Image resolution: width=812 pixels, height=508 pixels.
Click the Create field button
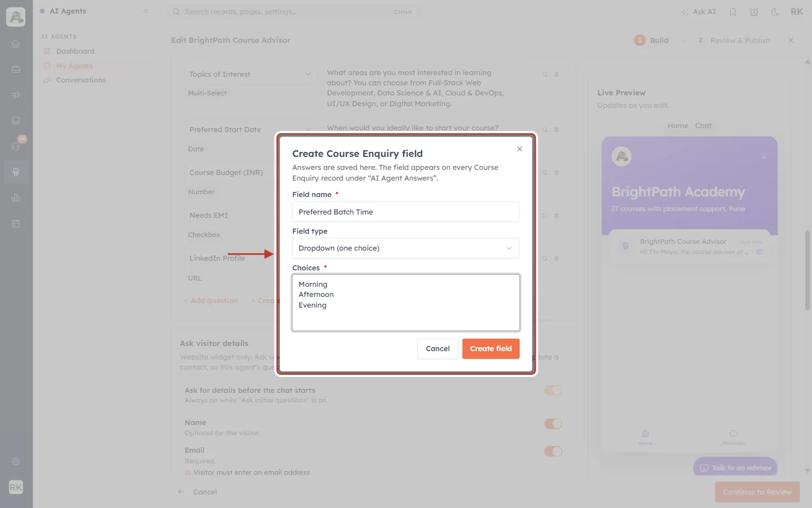491,349
